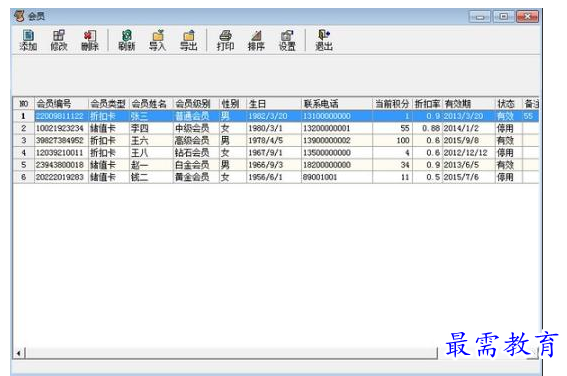Click the name cell 张三

(151, 116)
